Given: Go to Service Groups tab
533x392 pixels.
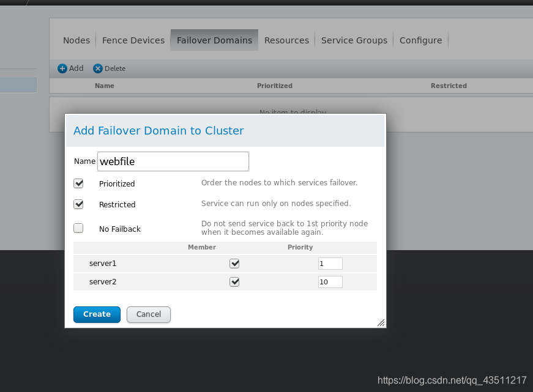Looking at the screenshot, I should click(354, 40).
